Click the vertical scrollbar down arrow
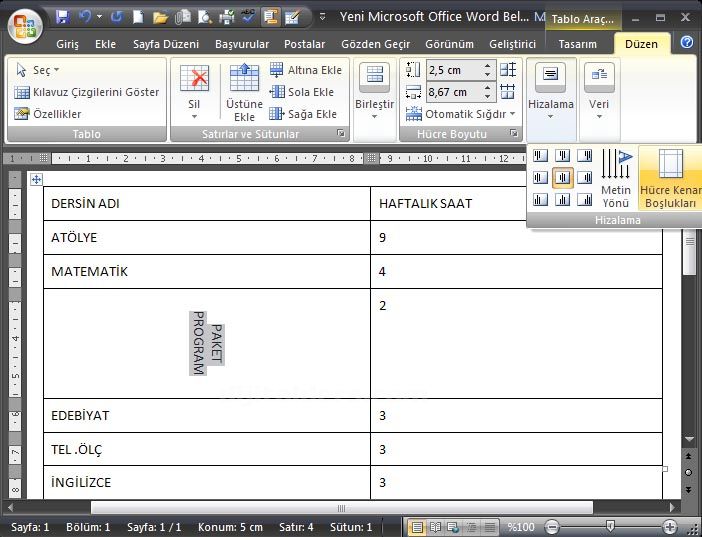This screenshot has height=537, width=702. click(x=689, y=439)
